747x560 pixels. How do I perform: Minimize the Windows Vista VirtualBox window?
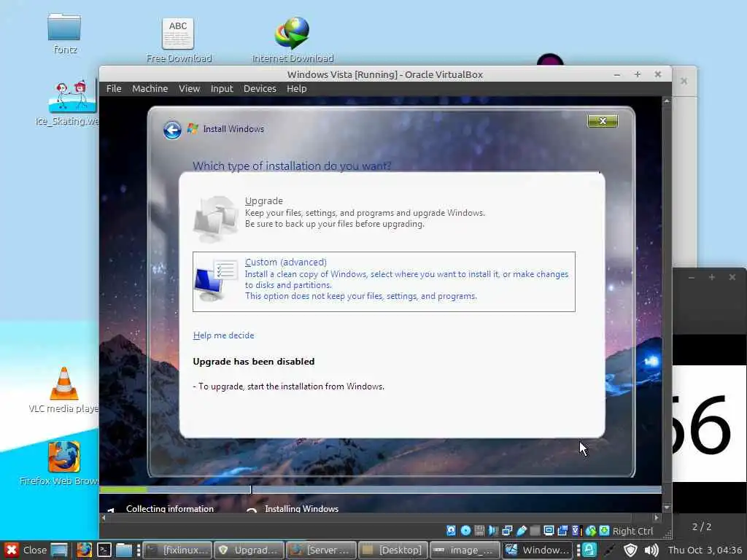point(617,75)
